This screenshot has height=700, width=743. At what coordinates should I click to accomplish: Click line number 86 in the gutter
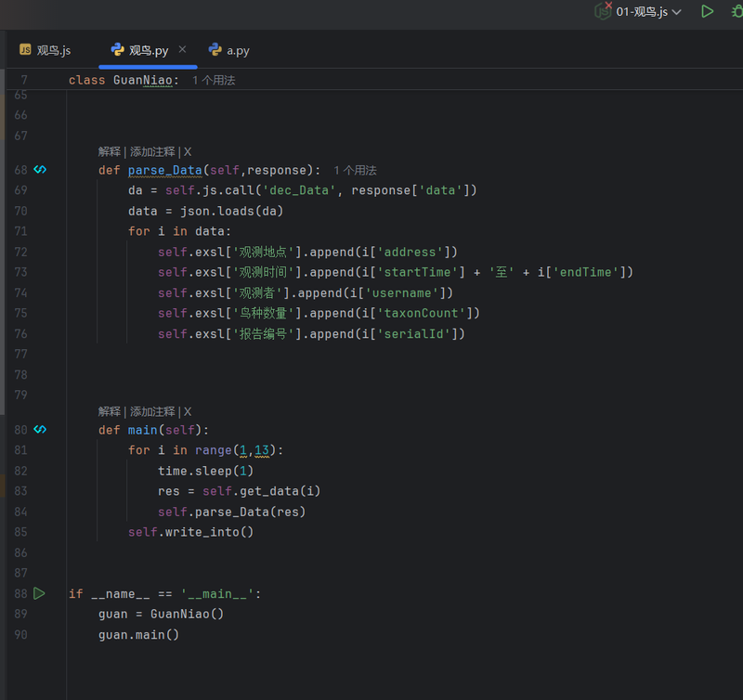coord(20,552)
